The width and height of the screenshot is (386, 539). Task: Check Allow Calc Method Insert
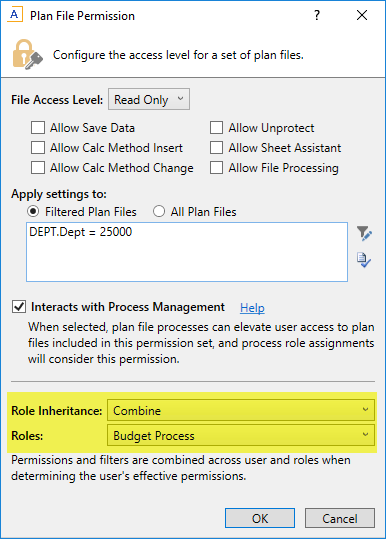click(x=38, y=148)
